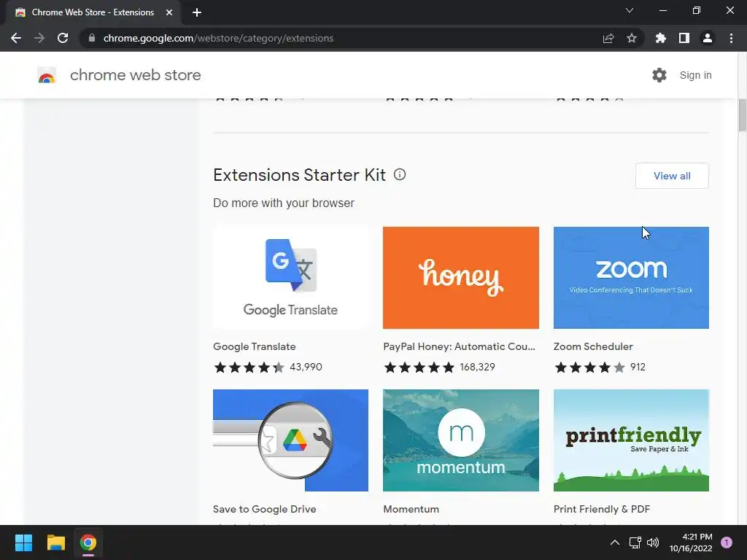This screenshot has width=747, height=560.
Task: Open a new browser tab
Action: click(x=197, y=12)
